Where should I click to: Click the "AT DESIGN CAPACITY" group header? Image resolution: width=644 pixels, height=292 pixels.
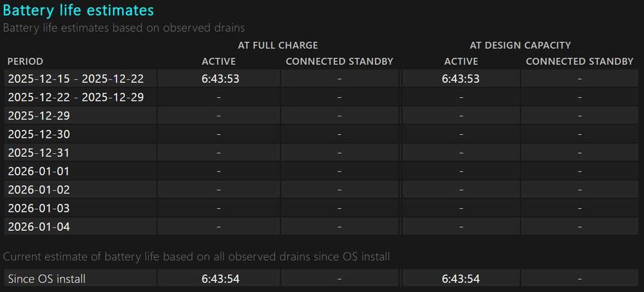tap(520, 45)
